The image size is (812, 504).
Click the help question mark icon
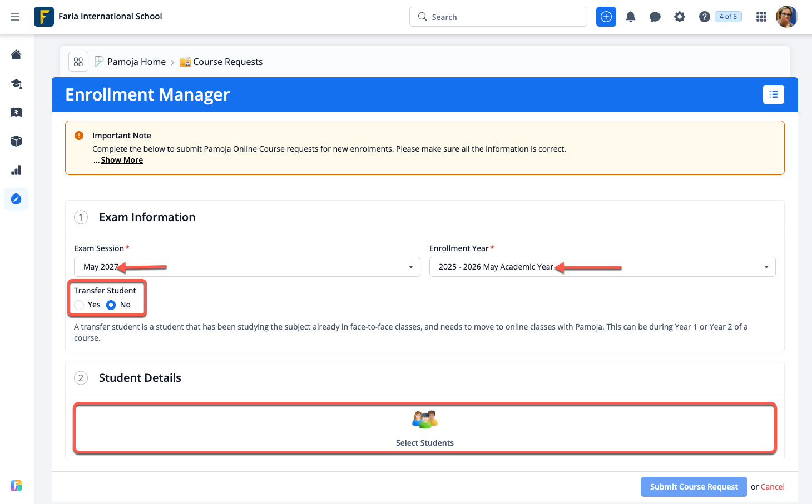[x=704, y=17]
